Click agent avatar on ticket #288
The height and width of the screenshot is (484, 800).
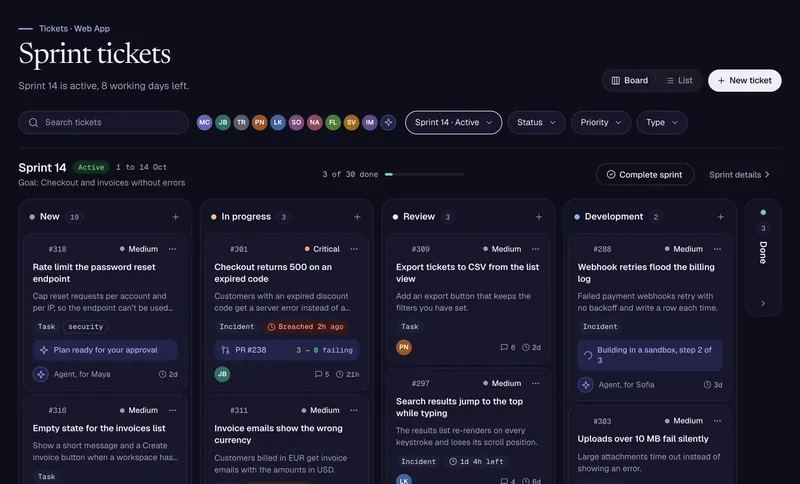tap(586, 385)
